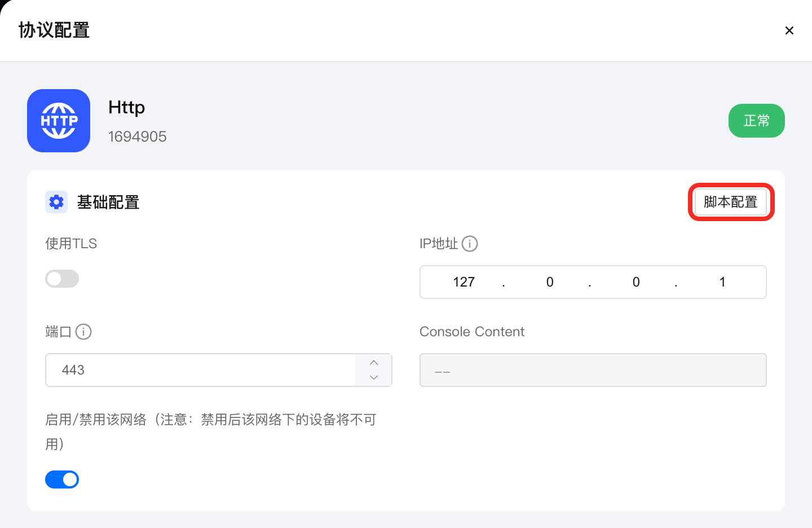Click the Http protocol title

point(127,107)
